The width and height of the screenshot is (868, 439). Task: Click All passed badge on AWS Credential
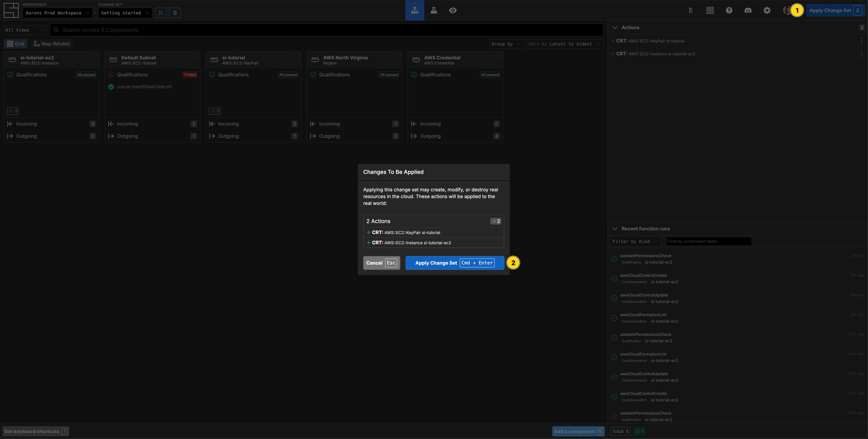pyautogui.click(x=490, y=75)
